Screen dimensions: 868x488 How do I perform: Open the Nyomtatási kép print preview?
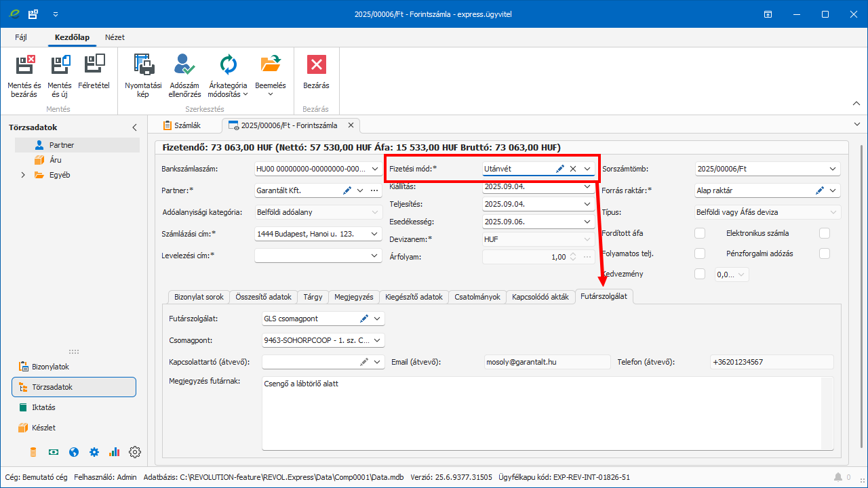click(143, 65)
